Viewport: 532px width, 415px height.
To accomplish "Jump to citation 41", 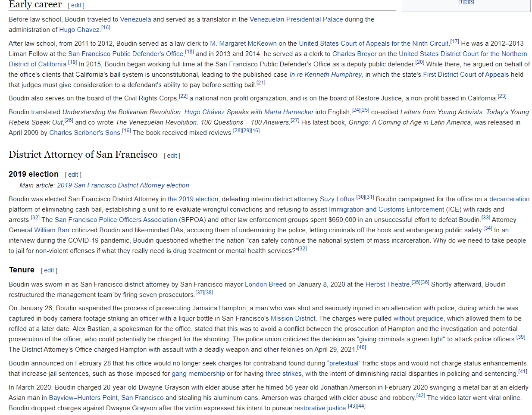I will tap(523, 372).
